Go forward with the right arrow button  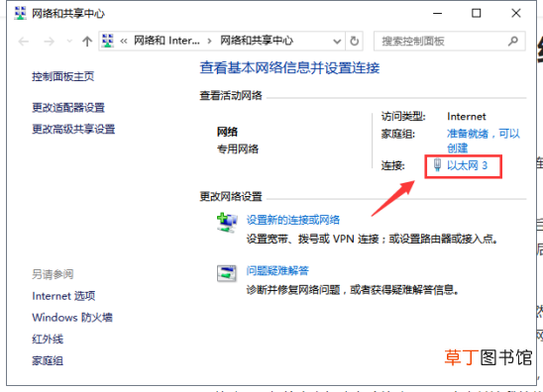(x=49, y=42)
